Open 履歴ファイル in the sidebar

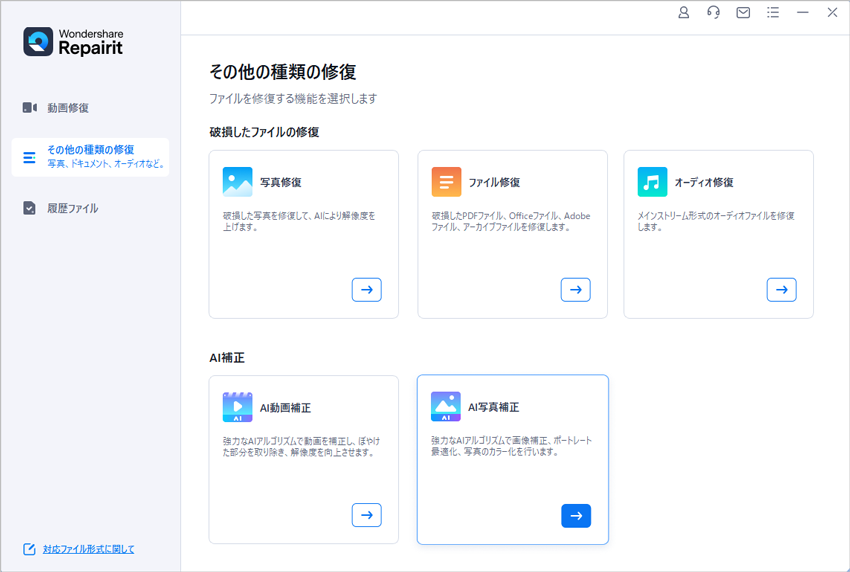[72, 208]
